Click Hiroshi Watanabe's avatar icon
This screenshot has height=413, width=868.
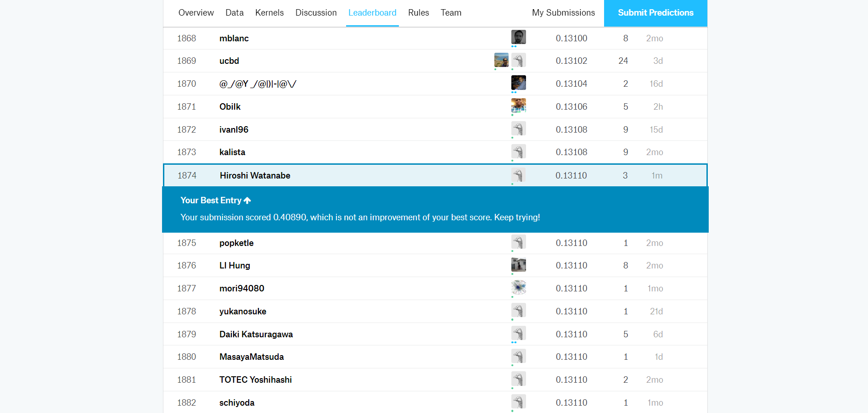[518, 175]
